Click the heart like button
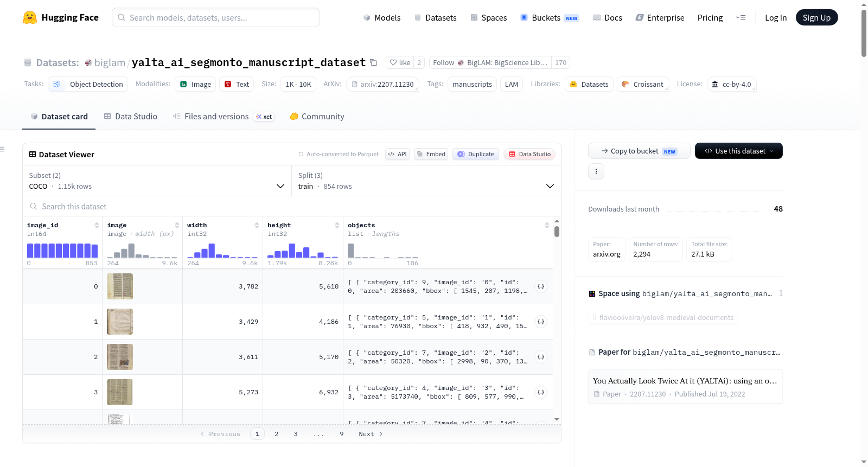 [x=400, y=62]
